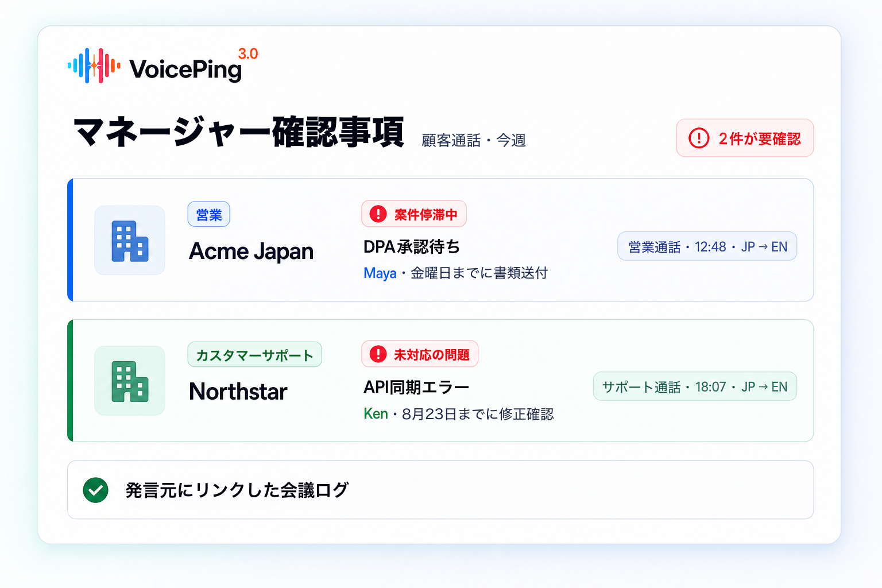
Task: Click the 未対応の問題 status badge
Action: (x=420, y=354)
